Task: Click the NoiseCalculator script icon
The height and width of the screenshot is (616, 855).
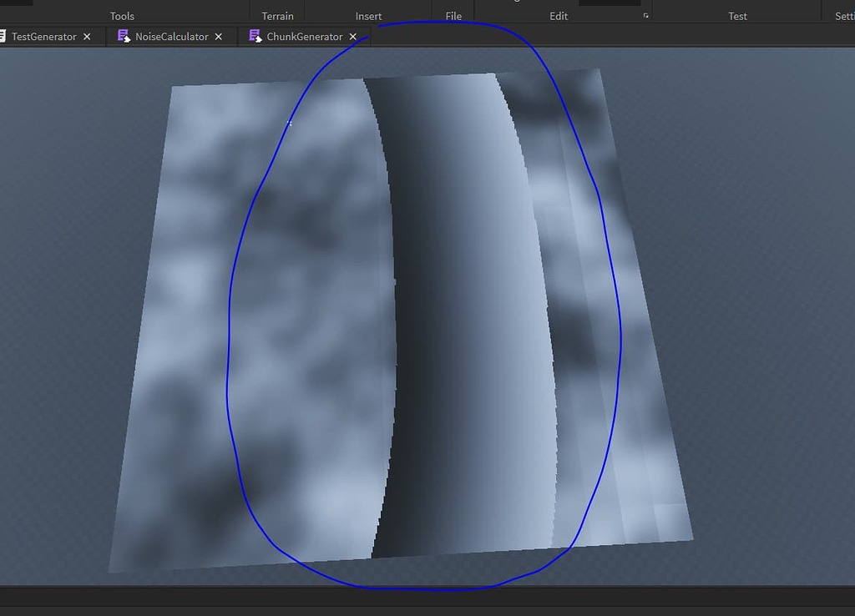Action: 124,36
